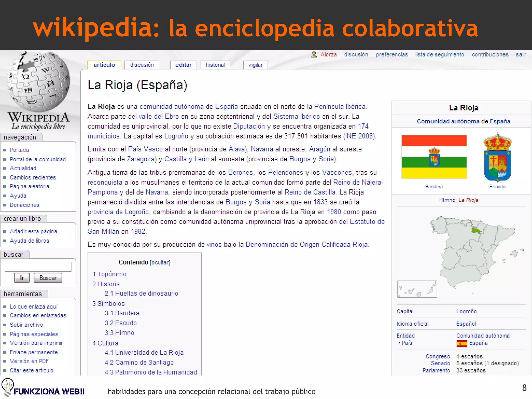Go to Portada in navigation

tap(19, 150)
